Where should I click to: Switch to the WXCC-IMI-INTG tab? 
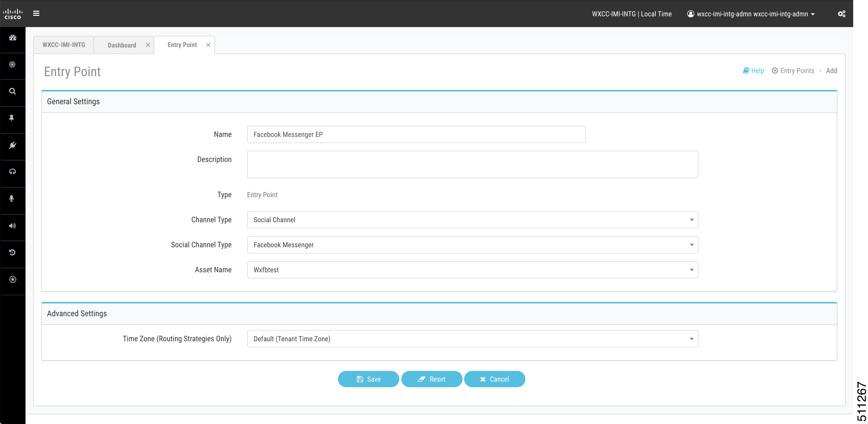tap(64, 45)
